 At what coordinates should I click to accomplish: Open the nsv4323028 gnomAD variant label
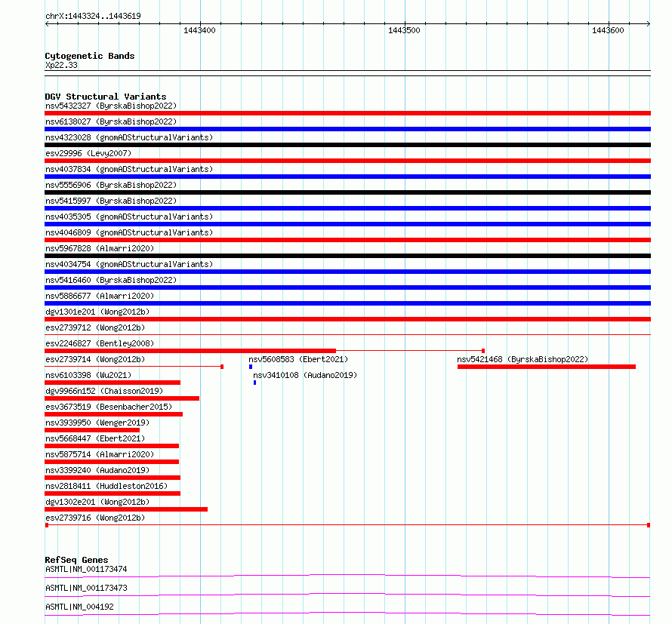coord(129,137)
